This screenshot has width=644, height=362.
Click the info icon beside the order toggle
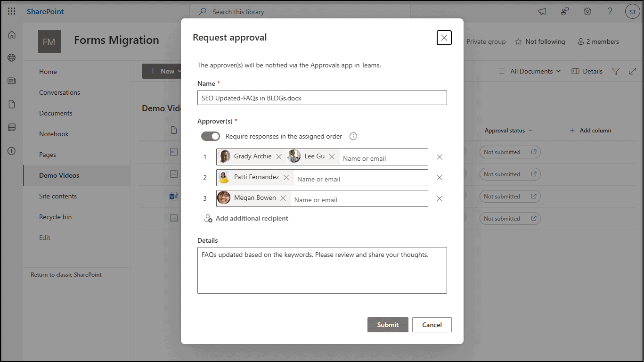coord(353,136)
